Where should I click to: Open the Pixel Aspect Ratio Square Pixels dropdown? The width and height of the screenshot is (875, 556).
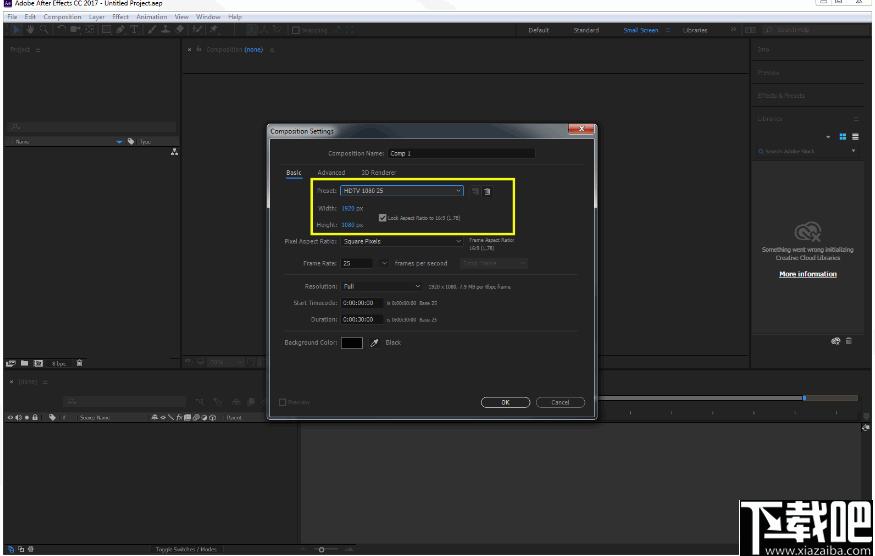pyautogui.click(x=402, y=242)
